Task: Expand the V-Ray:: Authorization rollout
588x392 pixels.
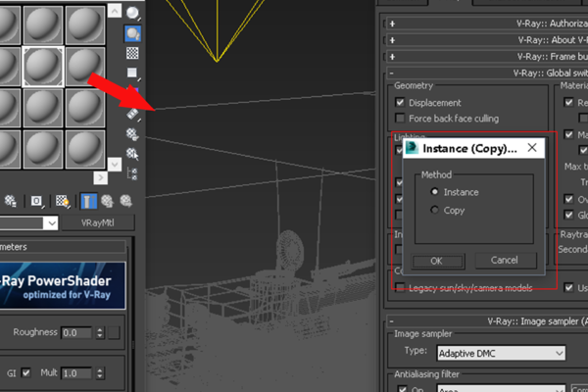Action: [392, 24]
